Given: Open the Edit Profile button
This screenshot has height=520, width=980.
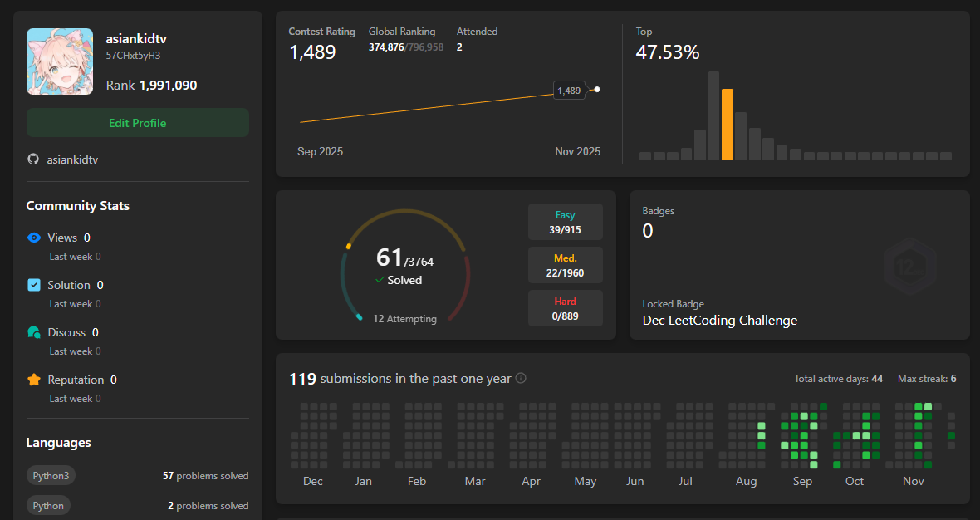Looking at the screenshot, I should [x=138, y=123].
